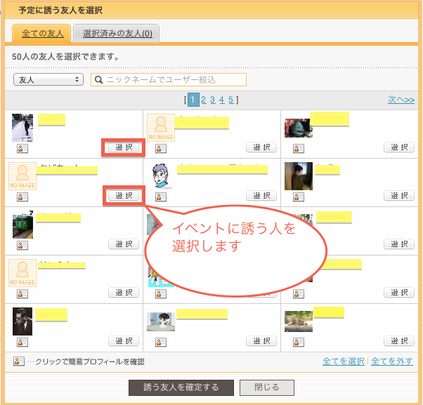This screenshot has width=423, height=405.
Task: Go to page 5 of friends
Action: tap(231, 100)
